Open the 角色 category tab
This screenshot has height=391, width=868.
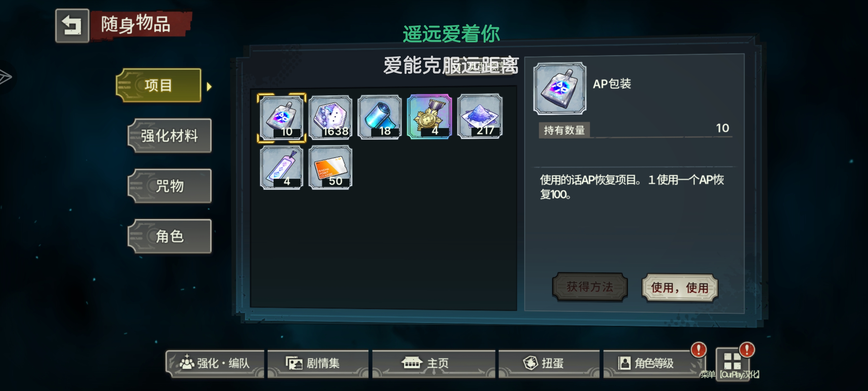point(170,236)
